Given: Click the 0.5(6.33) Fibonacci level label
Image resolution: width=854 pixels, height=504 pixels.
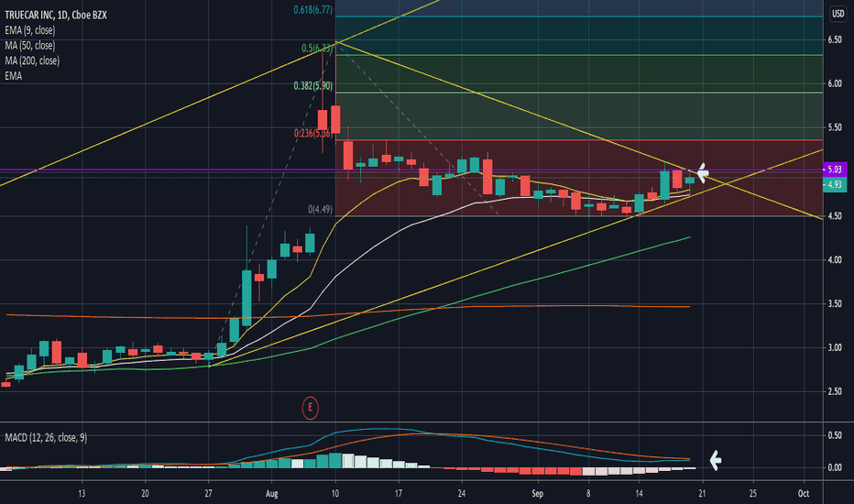Looking at the screenshot, I should click(317, 49).
